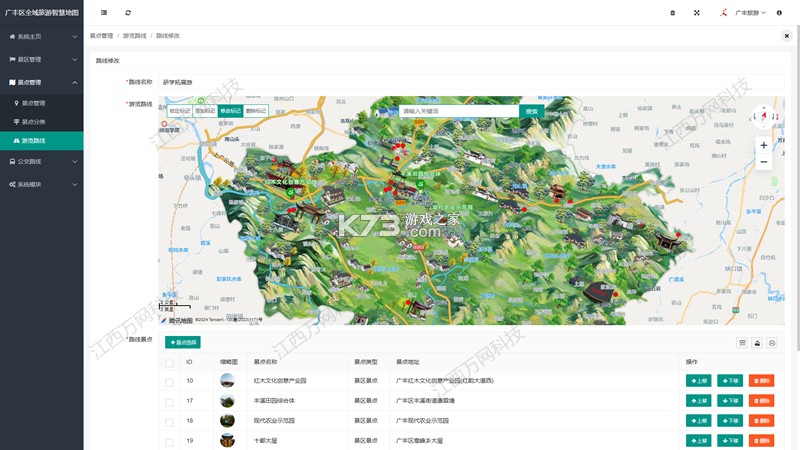
Task: Delete row 19 with orange button
Action: 761,440
